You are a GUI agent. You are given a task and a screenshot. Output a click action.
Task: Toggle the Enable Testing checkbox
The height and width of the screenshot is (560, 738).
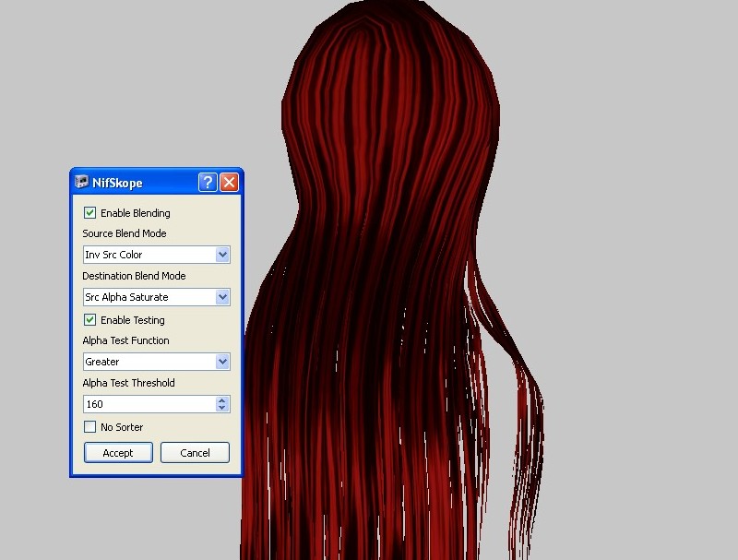tap(89, 320)
